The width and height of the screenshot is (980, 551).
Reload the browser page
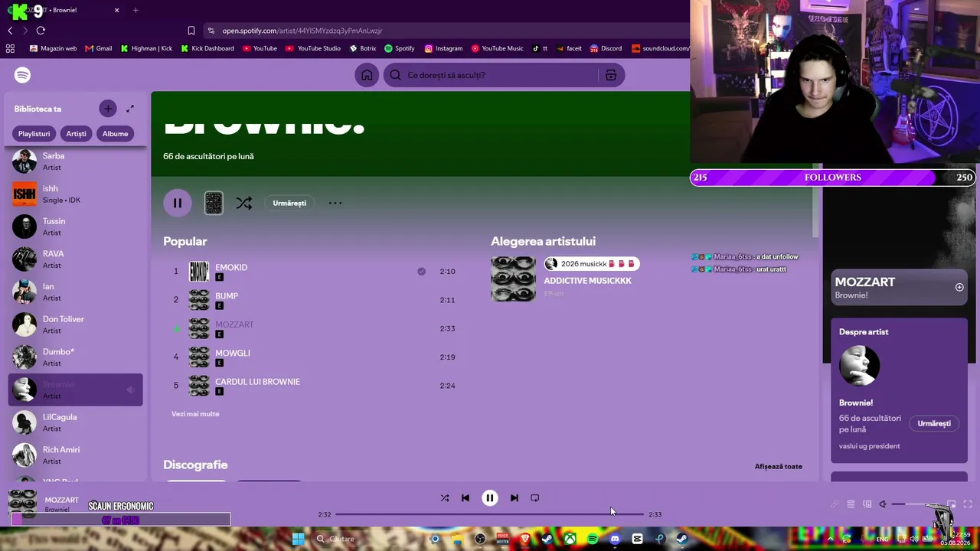pos(41,31)
